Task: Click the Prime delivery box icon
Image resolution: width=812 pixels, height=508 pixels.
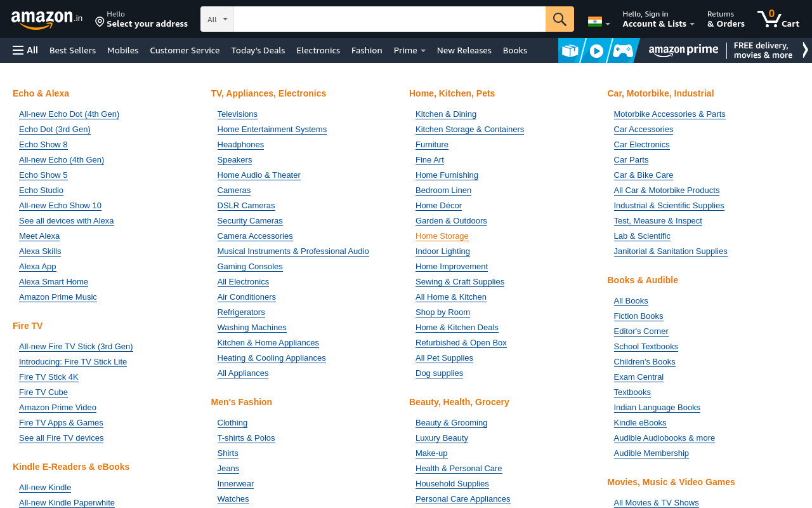Action: 570,51
